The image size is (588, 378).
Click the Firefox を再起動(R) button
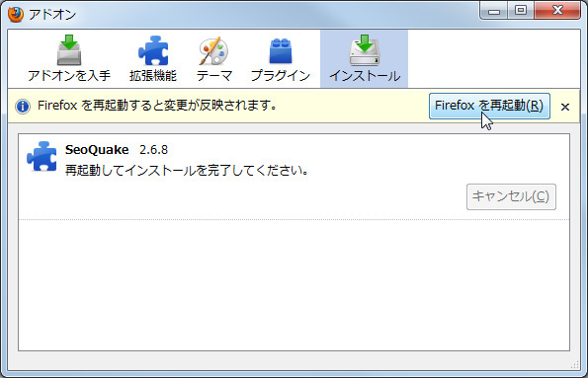click(x=489, y=106)
